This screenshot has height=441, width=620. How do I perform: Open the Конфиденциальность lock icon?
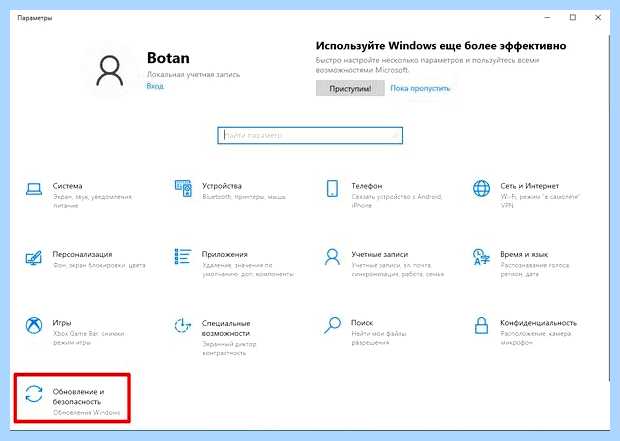pyautogui.click(x=481, y=326)
